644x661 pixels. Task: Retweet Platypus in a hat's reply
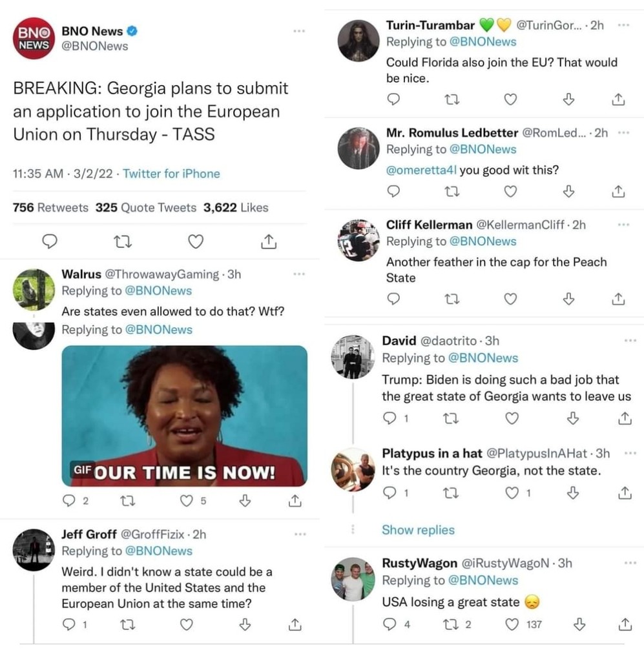(x=451, y=493)
